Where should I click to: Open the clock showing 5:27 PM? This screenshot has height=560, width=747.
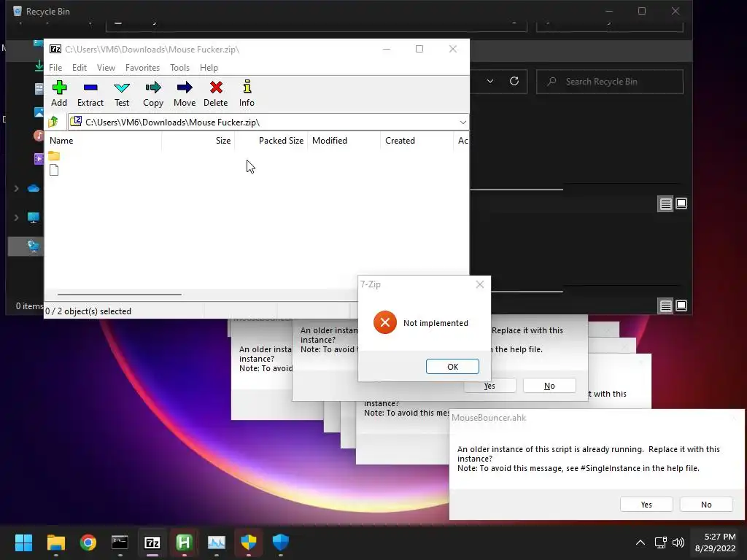click(715, 542)
